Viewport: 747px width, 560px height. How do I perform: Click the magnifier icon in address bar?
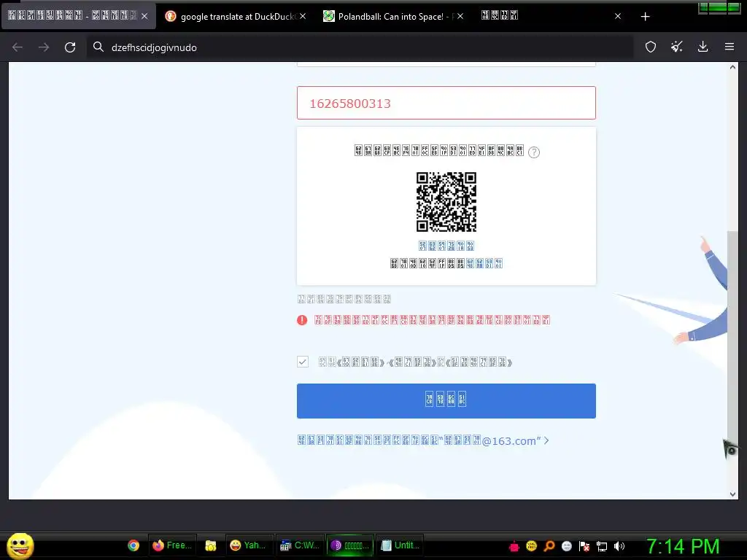click(x=98, y=47)
